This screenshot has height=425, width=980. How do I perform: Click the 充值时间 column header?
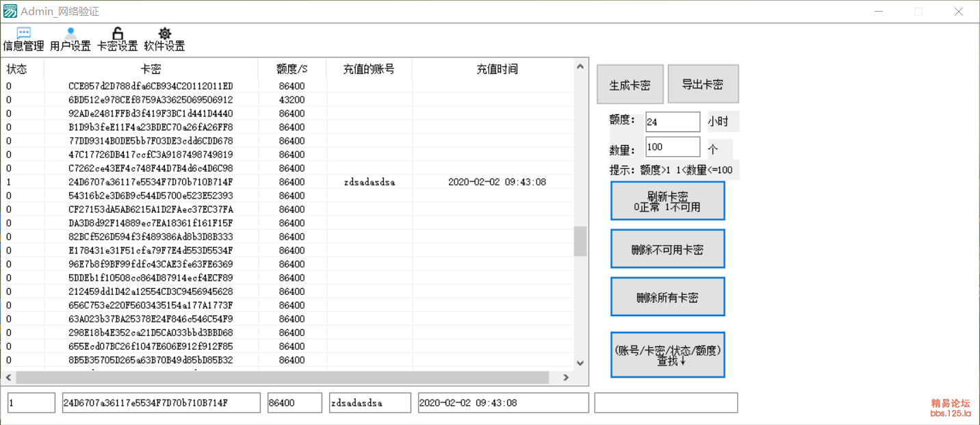[497, 69]
